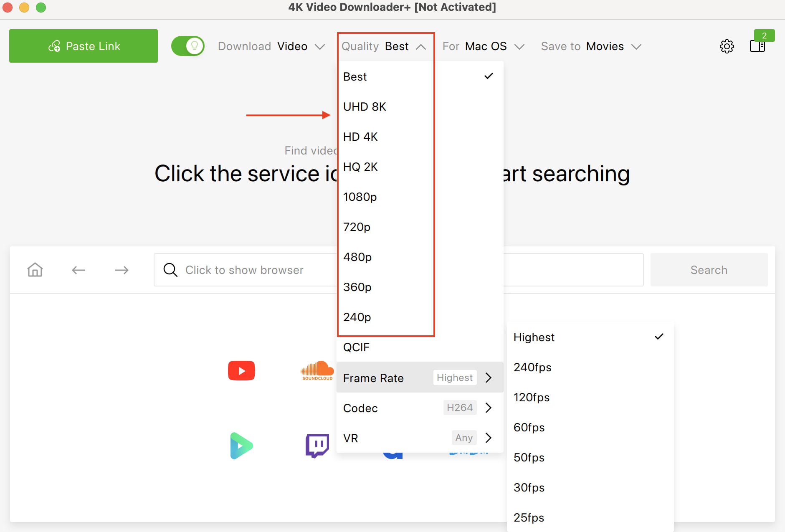Select 1080p from the Quality menu
This screenshot has height=532, width=785.
click(360, 197)
